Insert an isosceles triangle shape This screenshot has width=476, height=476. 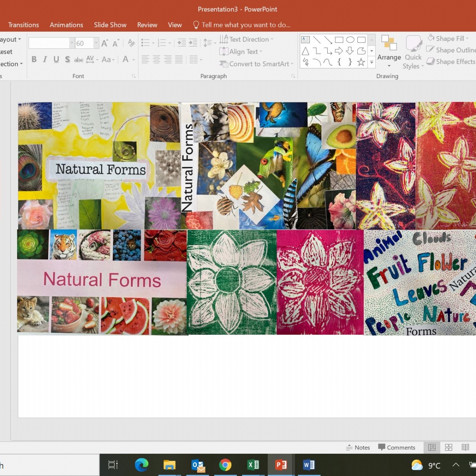coord(305,51)
